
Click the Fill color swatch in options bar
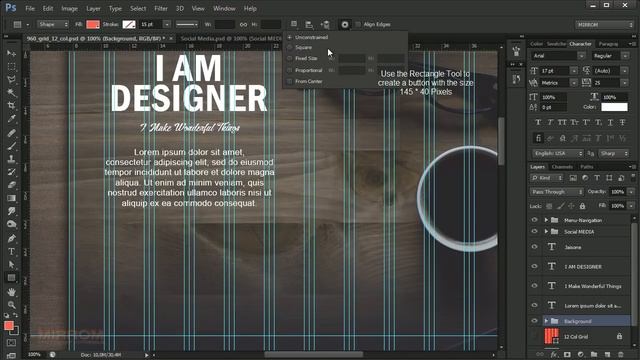pyautogui.click(x=93, y=24)
